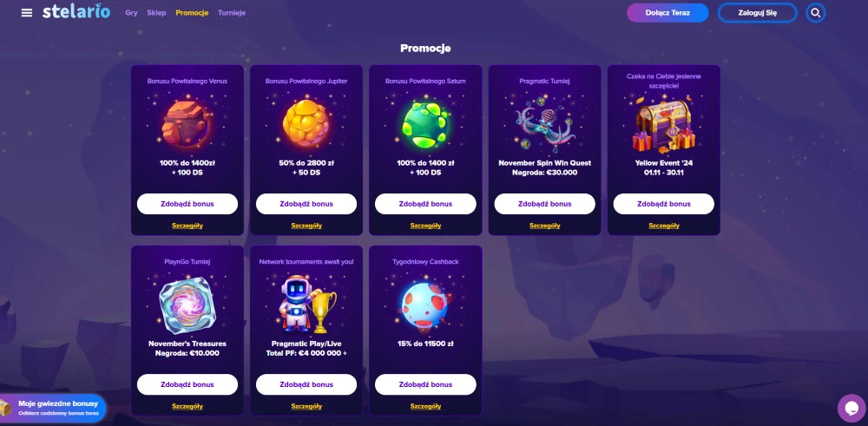
Task: Open Szczegóły for Pragmatic Turniej
Action: (x=545, y=226)
